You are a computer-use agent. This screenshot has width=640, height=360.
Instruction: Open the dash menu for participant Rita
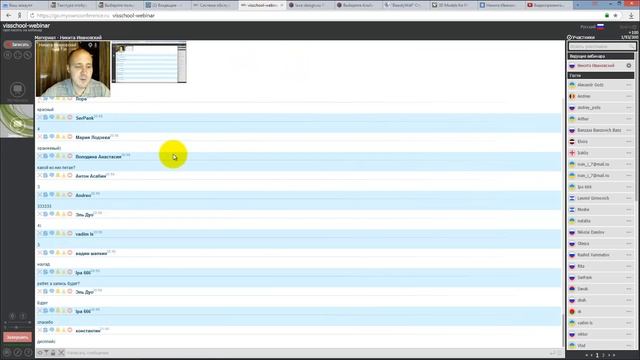click(629, 266)
